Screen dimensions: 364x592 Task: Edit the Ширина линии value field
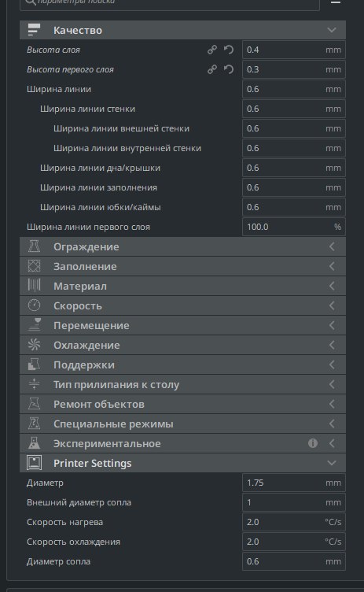coord(293,89)
